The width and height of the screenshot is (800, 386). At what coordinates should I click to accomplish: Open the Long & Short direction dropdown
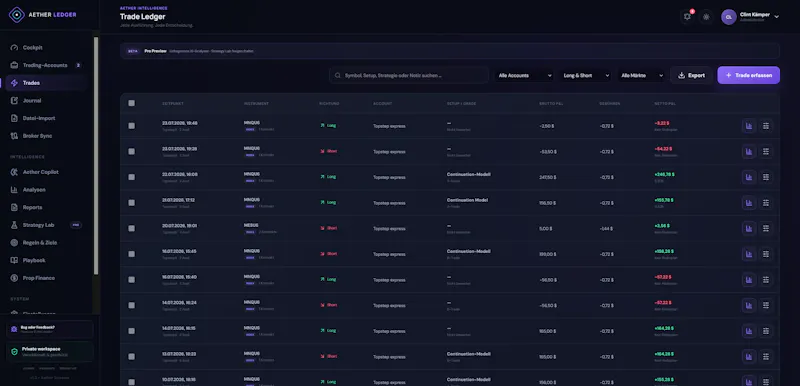(585, 75)
